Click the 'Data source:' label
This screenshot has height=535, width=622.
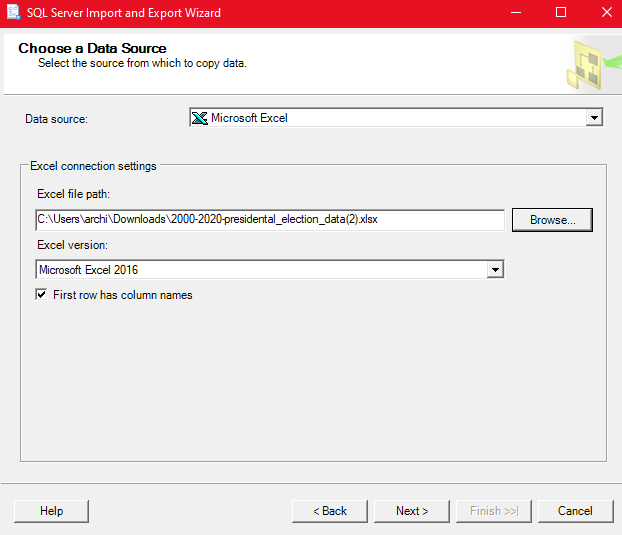point(56,119)
